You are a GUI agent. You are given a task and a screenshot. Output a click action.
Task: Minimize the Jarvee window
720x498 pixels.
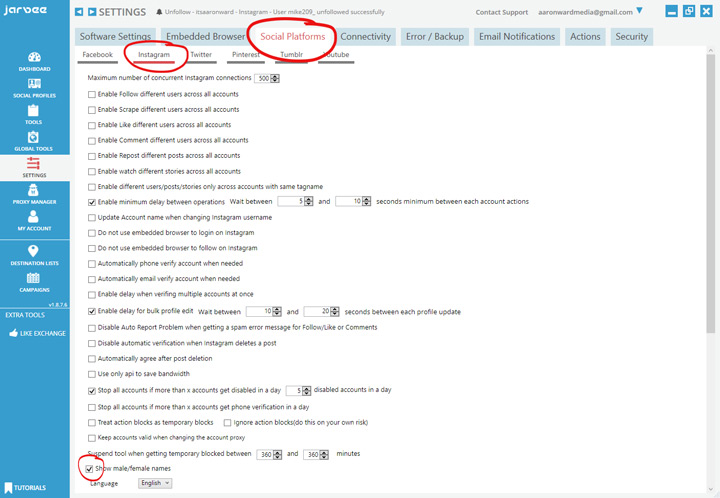point(671,11)
